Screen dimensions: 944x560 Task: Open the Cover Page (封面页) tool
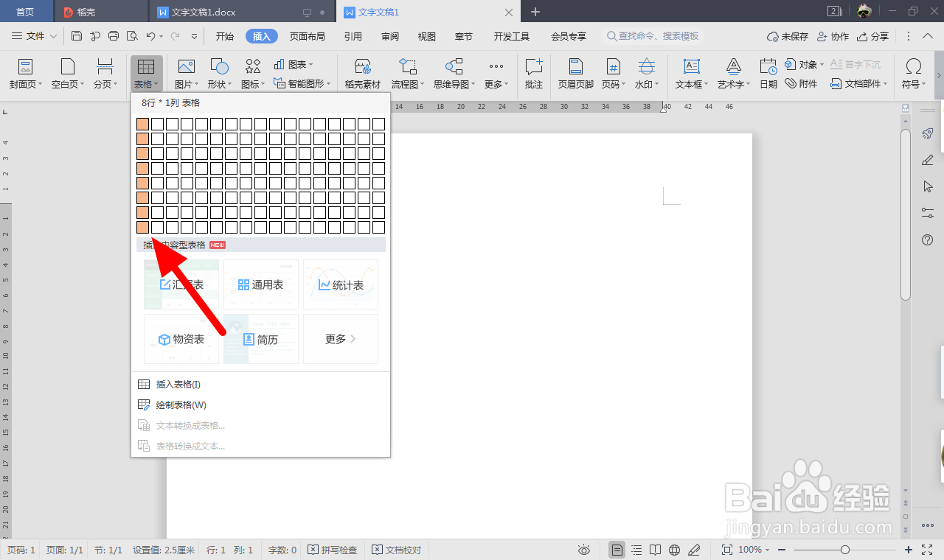25,74
